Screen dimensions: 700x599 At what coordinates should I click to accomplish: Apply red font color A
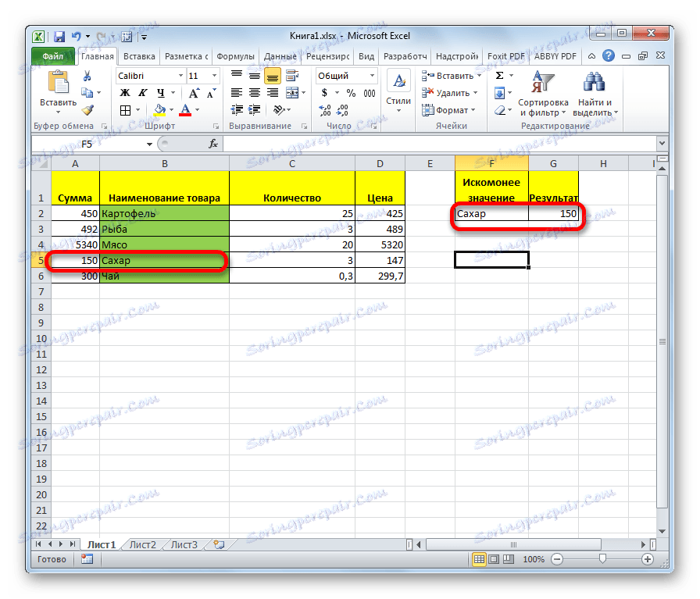(x=185, y=110)
